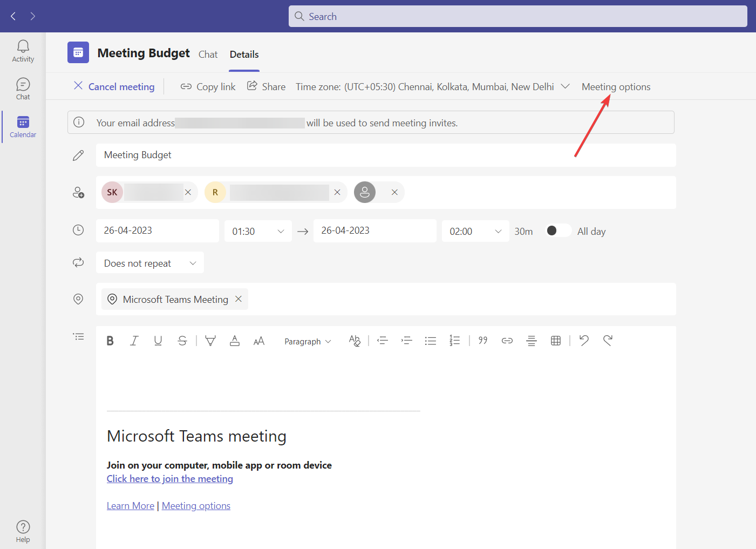756x549 pixels.
Task: Click the start date field
Action: point(158,231)
